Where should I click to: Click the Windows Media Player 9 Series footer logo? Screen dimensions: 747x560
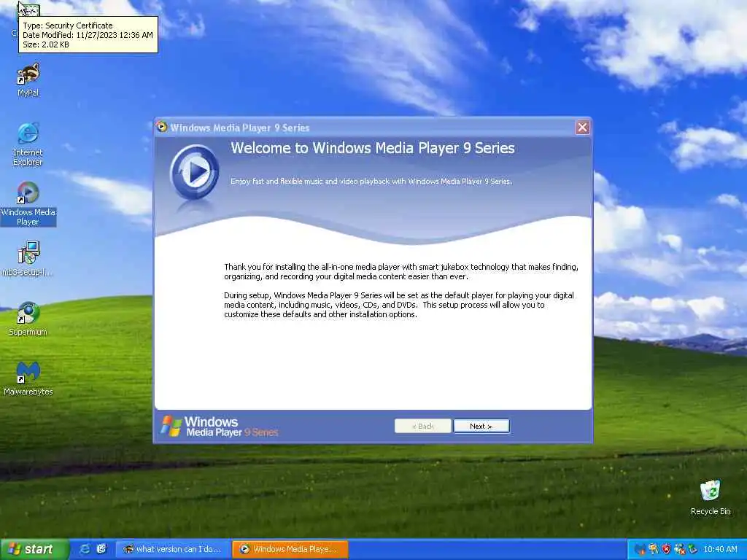click(219, 426)
